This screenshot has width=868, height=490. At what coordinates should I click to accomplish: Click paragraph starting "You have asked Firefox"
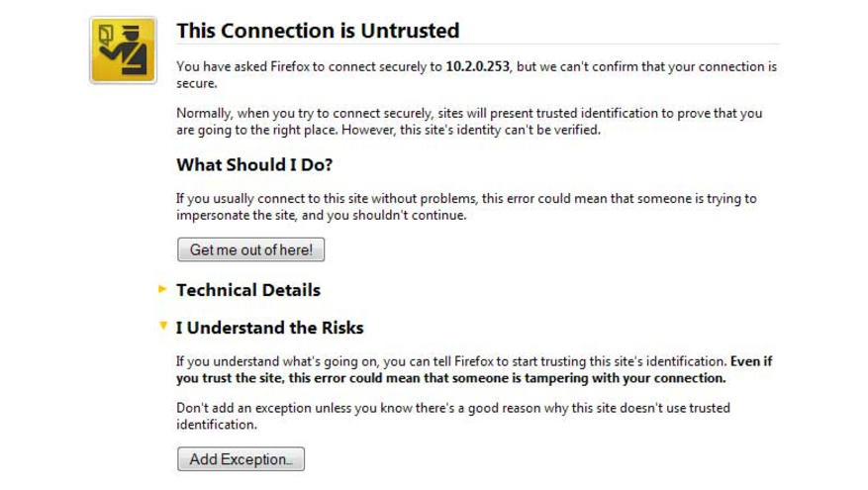point(477,75)
